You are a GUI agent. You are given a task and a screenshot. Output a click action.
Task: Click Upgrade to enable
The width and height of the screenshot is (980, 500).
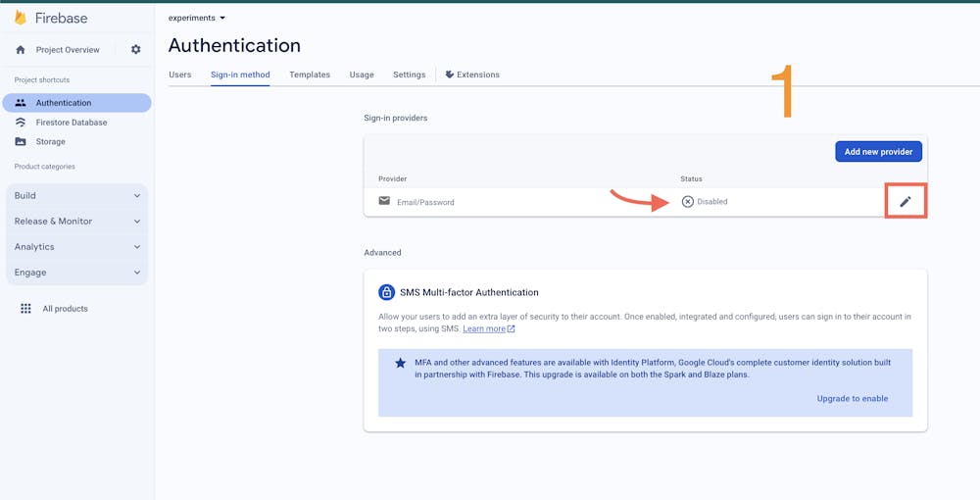click(852, 399)
